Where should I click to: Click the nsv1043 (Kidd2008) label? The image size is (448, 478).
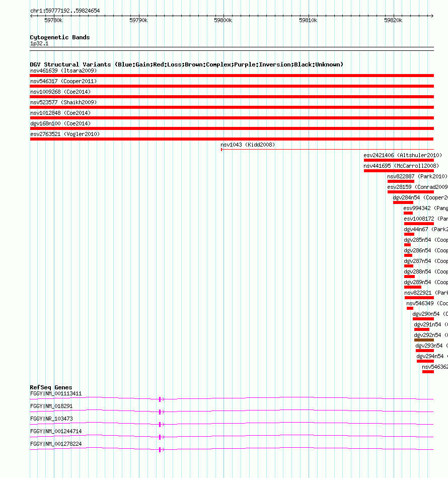248,145
